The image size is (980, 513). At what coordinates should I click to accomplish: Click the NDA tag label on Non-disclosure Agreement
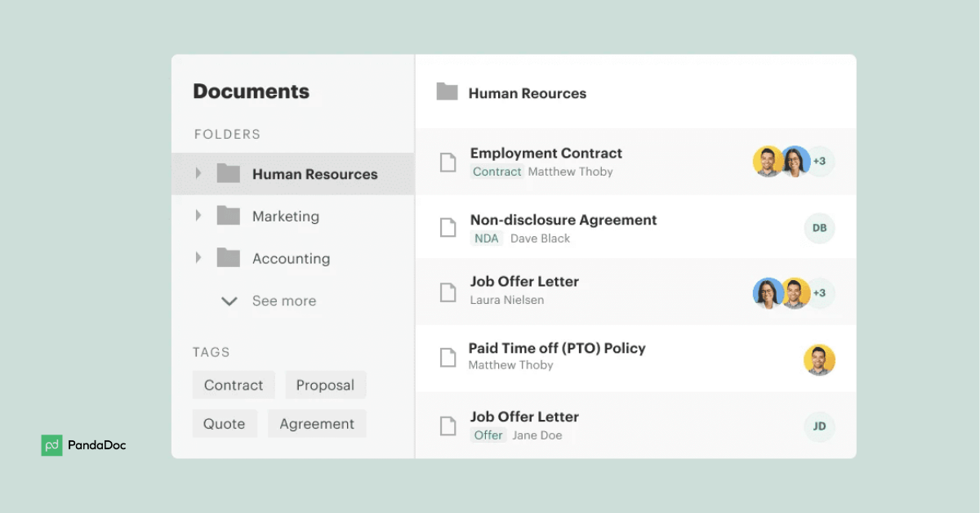tap(486, 239)
